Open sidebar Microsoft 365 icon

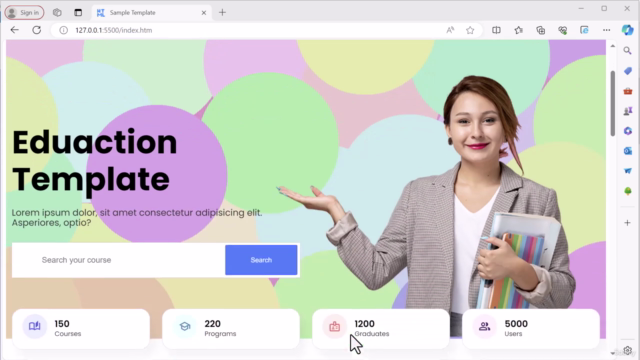tap(628, 131)
